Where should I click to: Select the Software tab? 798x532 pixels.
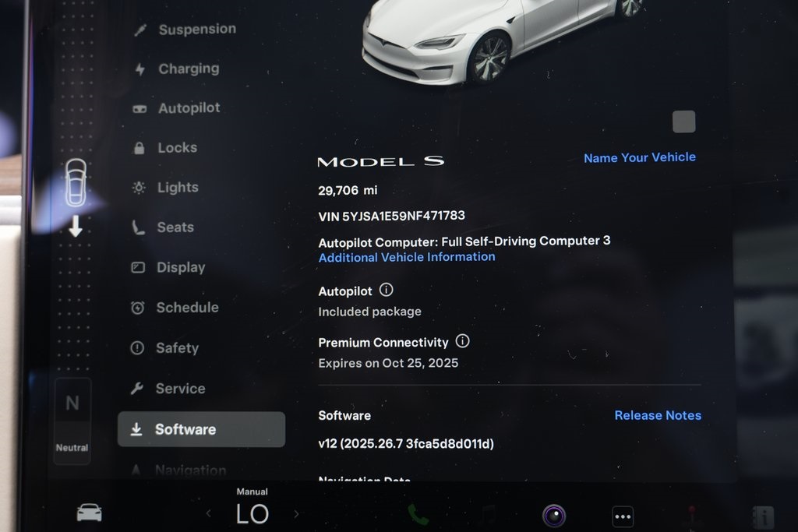click(201, 429)
